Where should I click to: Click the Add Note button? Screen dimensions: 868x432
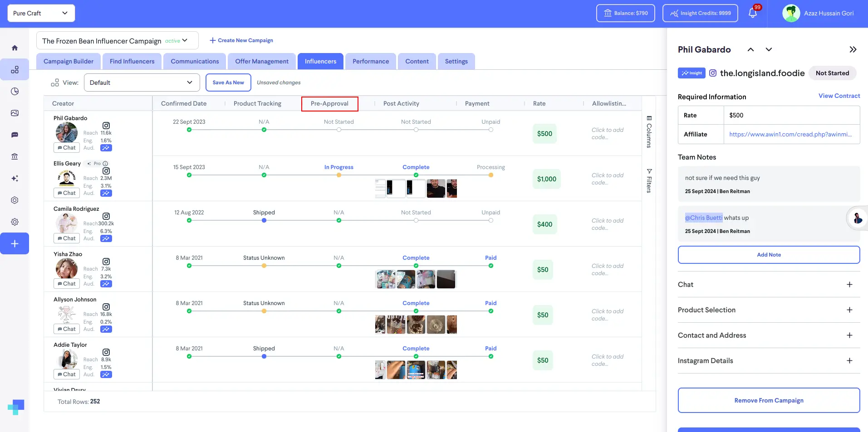[x=769, y=255]
